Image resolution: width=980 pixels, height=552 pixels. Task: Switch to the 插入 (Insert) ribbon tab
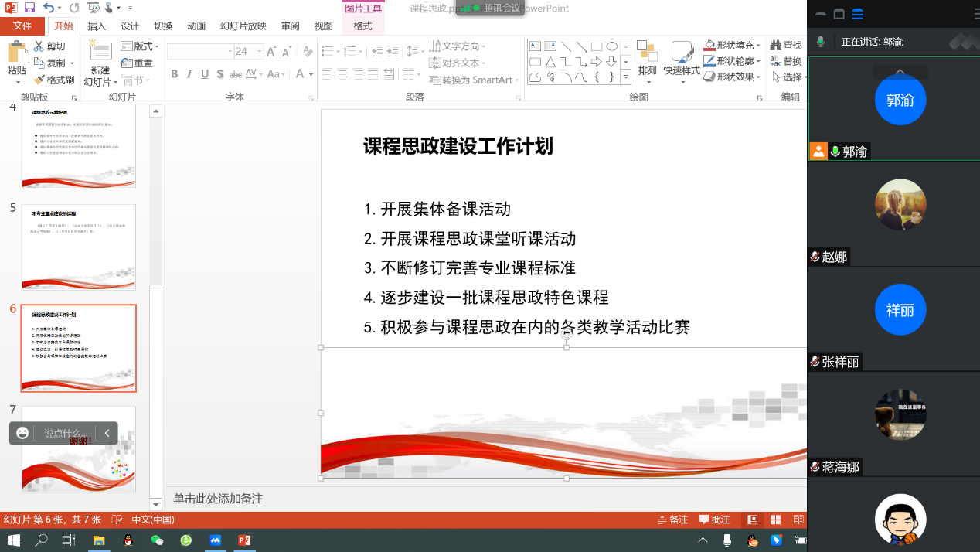[x=95, y=26]
